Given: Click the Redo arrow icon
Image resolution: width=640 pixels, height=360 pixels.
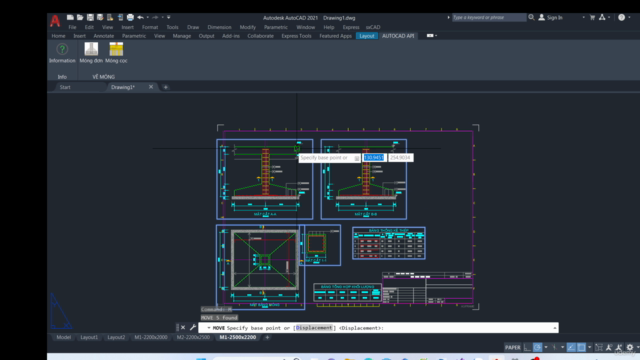Looking at the screenshot, I should pos(155,18).
